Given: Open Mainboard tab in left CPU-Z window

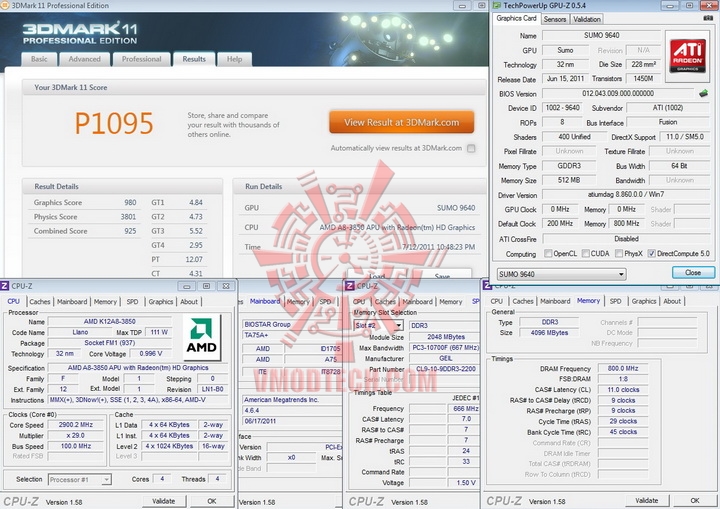Looking at the screenshot, I should tap(72, 302).
